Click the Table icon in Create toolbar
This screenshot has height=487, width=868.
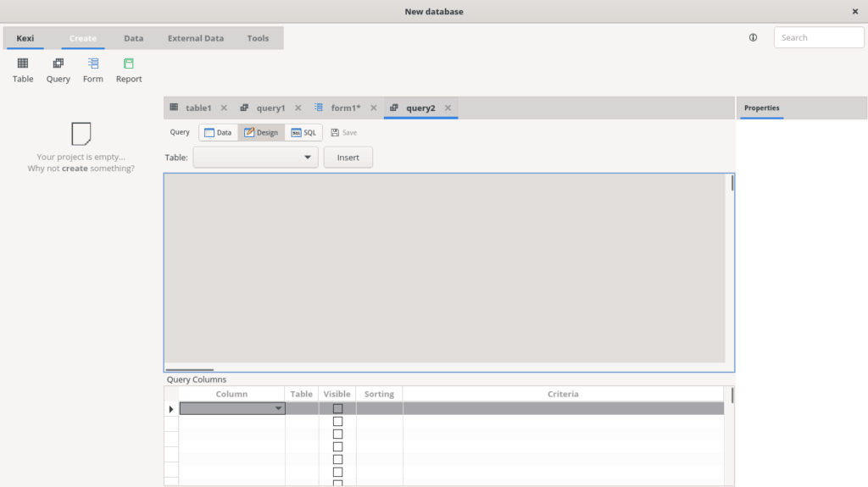tap(23, 69)
